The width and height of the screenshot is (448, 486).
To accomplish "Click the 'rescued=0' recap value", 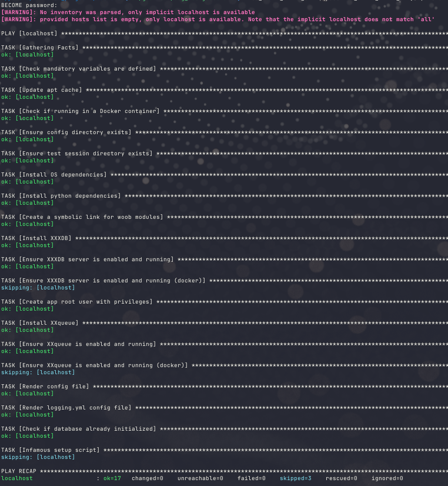I will [342, 478].
